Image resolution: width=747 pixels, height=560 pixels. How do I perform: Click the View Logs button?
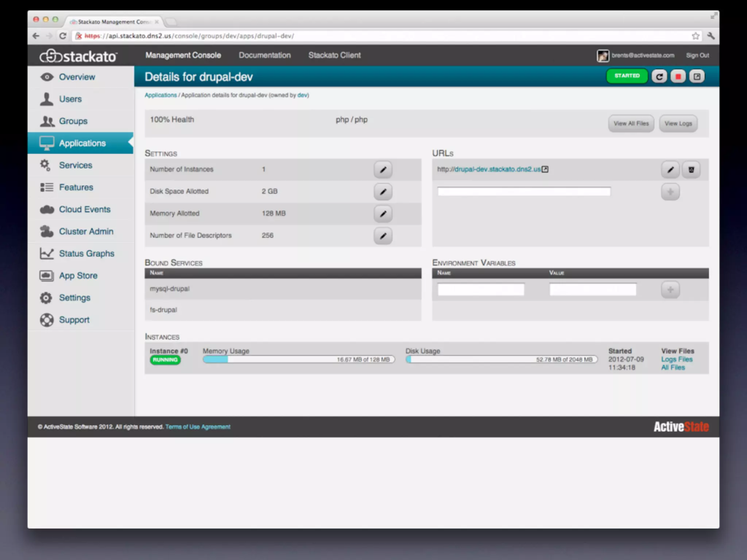(x=678, y=124)
